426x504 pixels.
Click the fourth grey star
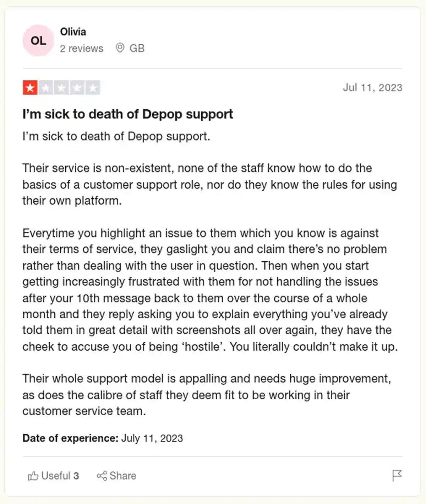(77, 87)
